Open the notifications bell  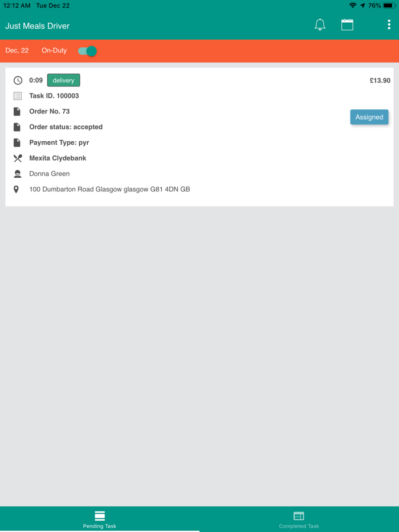pyautogui.click(x=320, y=24)
